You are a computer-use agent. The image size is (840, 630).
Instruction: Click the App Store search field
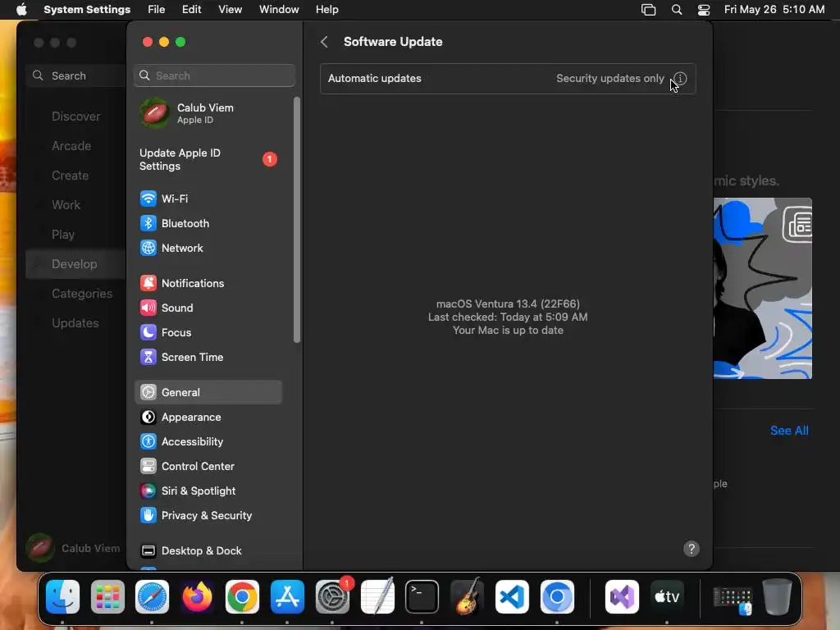click(x=76, y=75)
